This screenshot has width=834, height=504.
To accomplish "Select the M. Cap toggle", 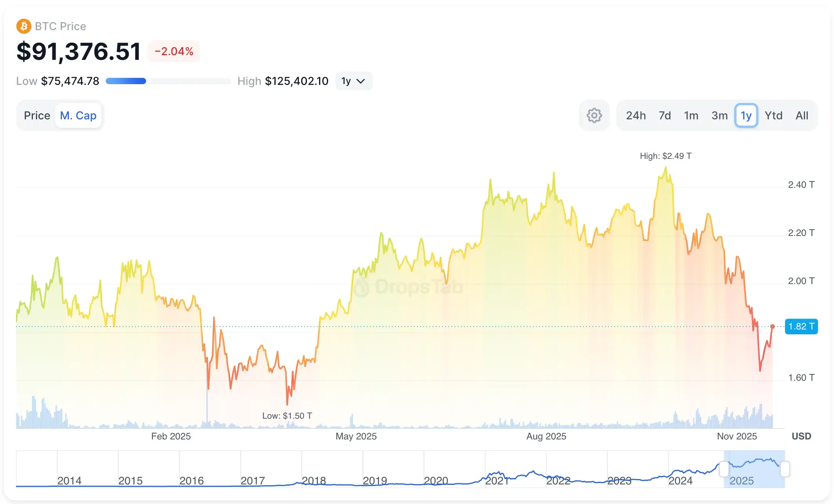I will tap(78, 115).
